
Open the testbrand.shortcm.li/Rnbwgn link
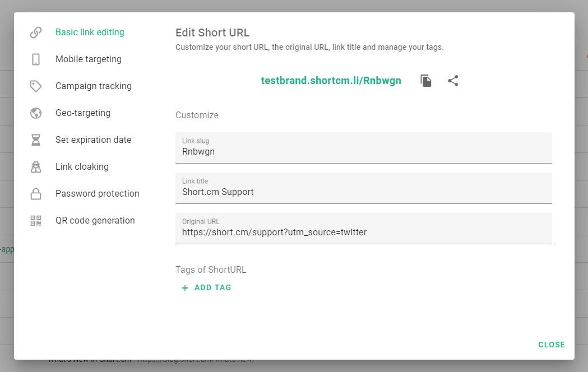click(331, 81)
